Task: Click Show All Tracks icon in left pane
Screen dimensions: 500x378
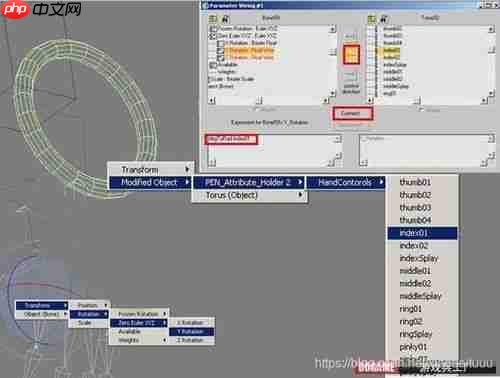Action: click(213, 19)
